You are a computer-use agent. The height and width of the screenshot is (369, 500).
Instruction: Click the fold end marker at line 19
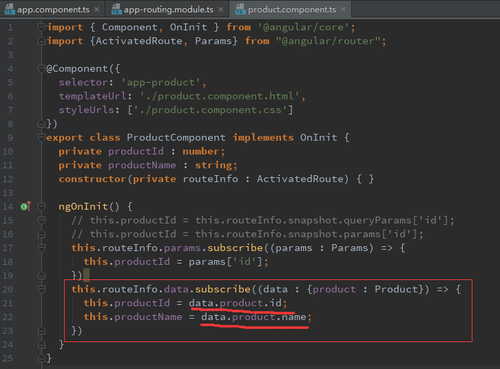[x=42, y=276]
